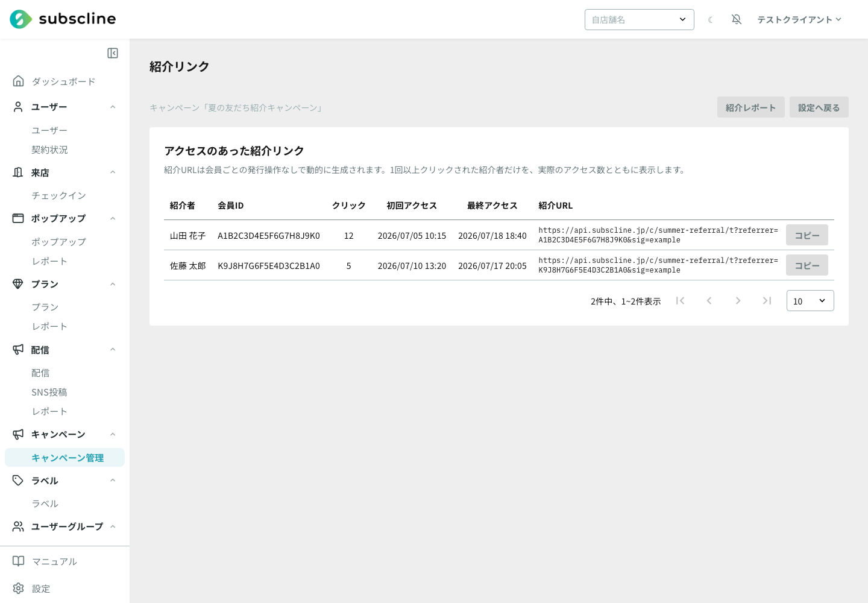Screen dimensions: 868x603
Task: Click the 配信 megaphone icon
Action: click(x=19, y=349)
